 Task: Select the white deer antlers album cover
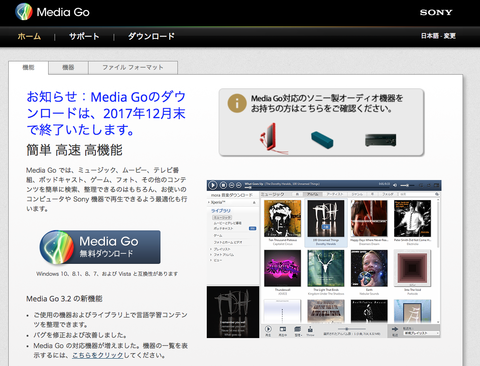tap(326, 268)
